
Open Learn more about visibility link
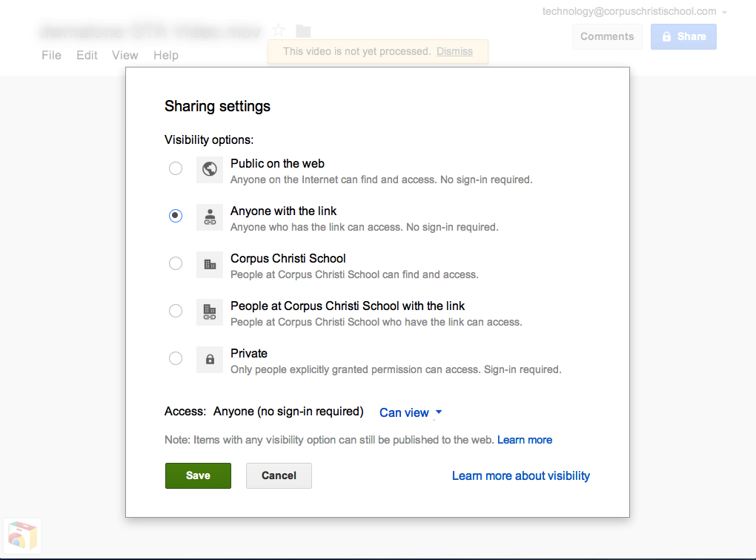point(520,475)
